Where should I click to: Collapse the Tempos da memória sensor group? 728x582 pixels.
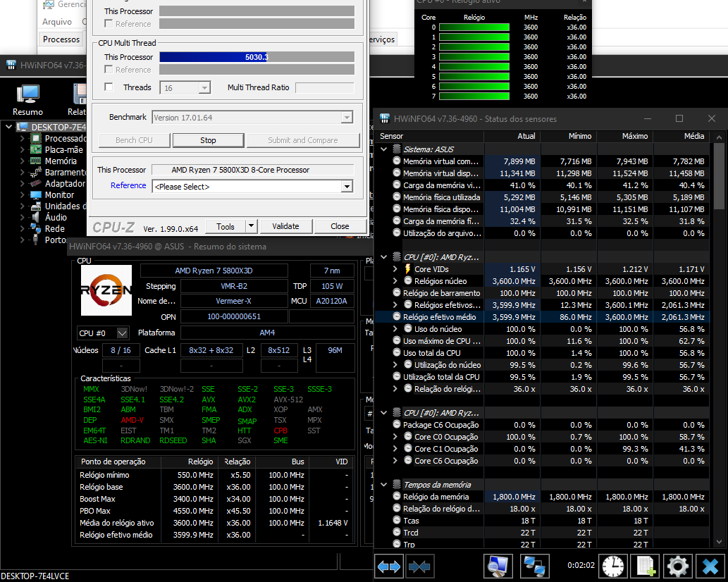tap(384, 485)
